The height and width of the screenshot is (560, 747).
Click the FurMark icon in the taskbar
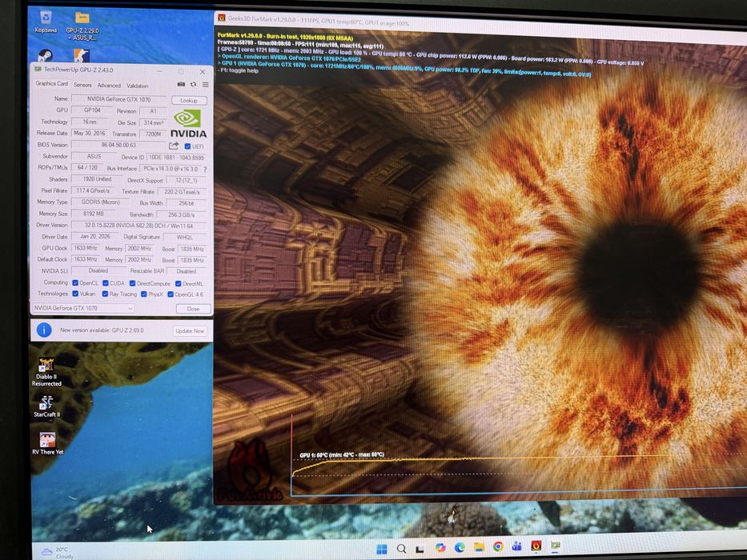pyautogui.click(x=536, y=546)
